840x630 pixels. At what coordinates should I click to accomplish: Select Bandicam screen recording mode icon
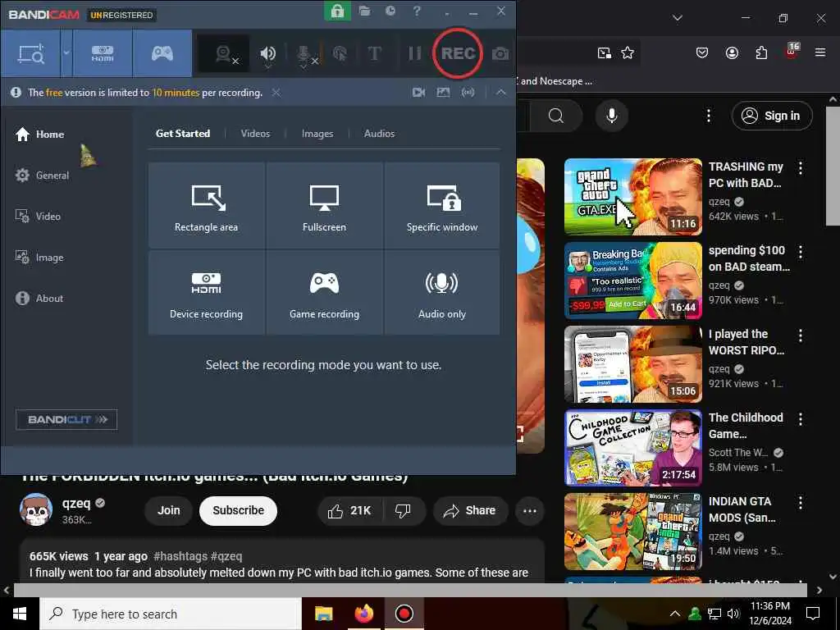30,53
